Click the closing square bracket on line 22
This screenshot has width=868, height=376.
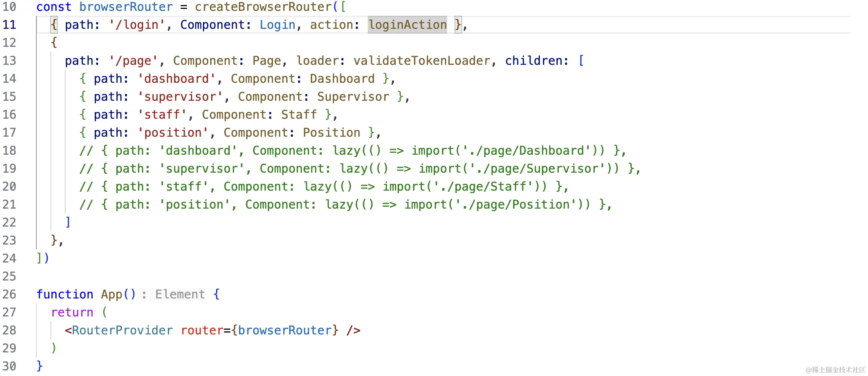pyautogui.click(x=68, y=222)
